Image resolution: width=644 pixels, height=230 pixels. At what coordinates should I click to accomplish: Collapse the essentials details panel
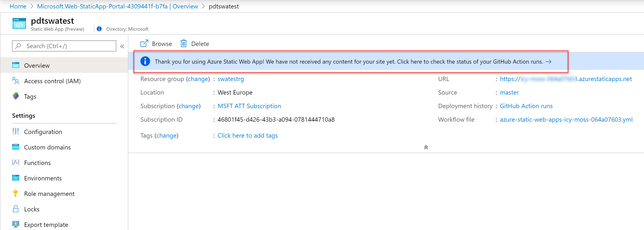pyautogui.click(x=426, y=147)
